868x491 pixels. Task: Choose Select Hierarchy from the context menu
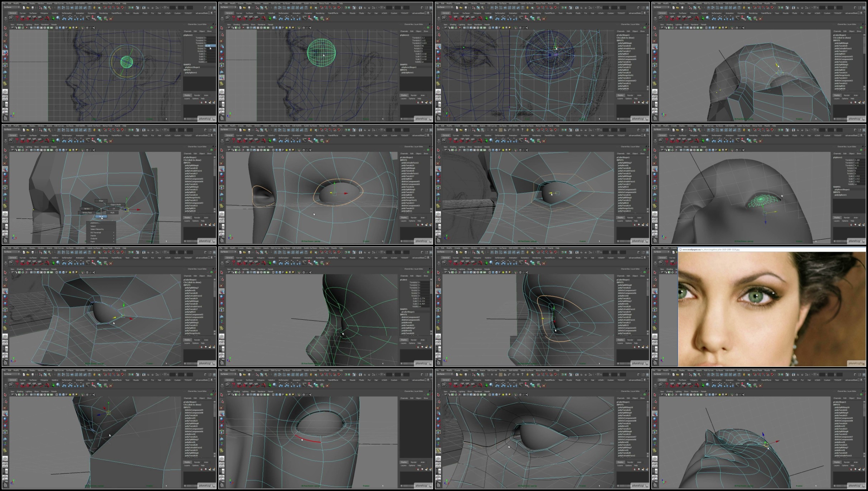(x=97, y=229)
